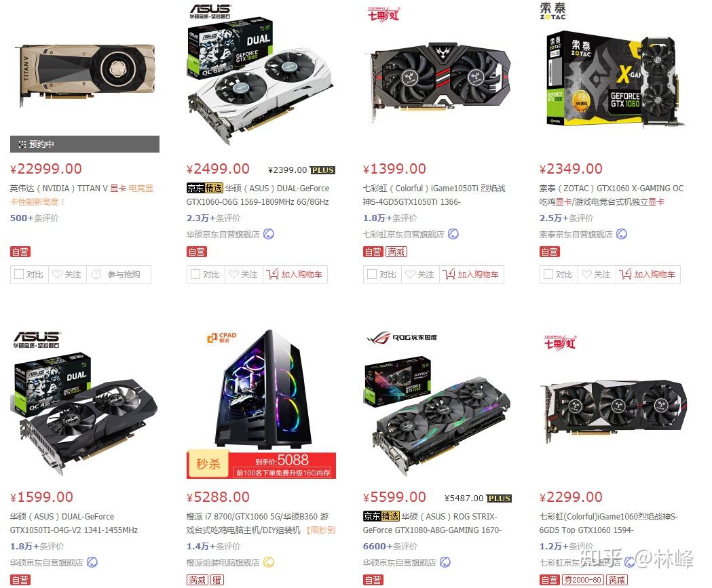Tick the 对比 checkbox under the TITAN V
The width and height of the screenshot is (712, 588).
pos(18,275)
